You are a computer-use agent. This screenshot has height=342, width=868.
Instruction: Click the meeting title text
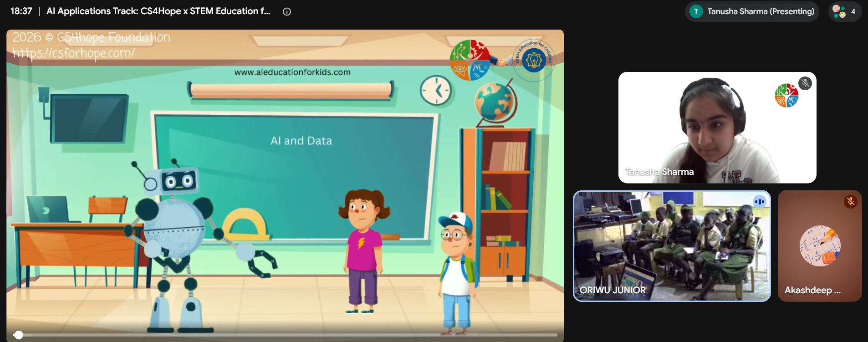click(158, 11)
